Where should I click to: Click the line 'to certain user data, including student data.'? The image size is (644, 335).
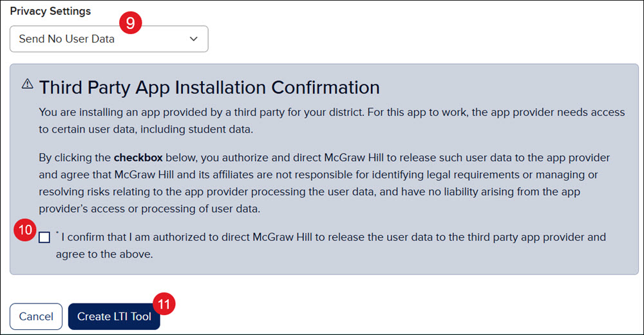(146, 129)
